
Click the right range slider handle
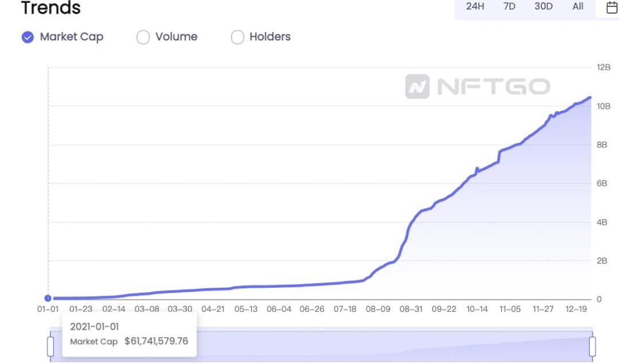592,346
